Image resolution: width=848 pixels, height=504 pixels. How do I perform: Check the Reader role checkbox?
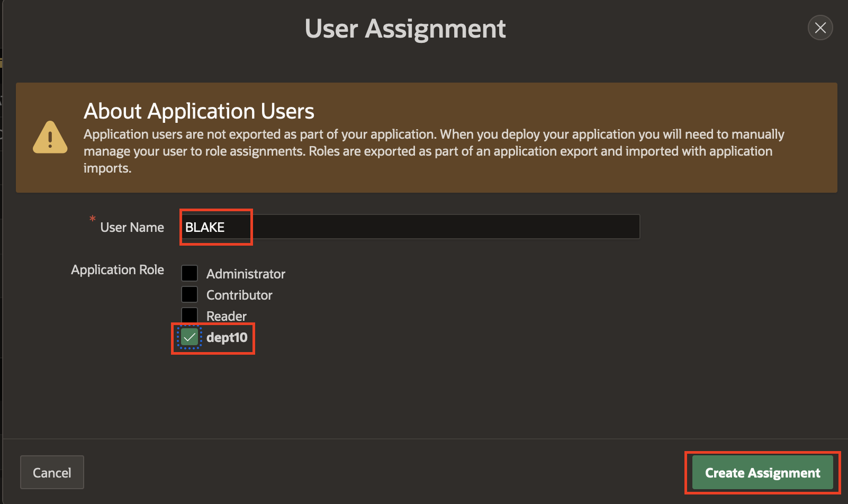coord(189,314)
